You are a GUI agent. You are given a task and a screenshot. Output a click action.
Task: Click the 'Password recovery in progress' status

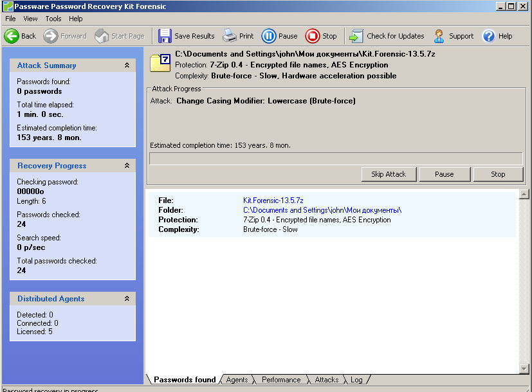[x=50, y=389]
